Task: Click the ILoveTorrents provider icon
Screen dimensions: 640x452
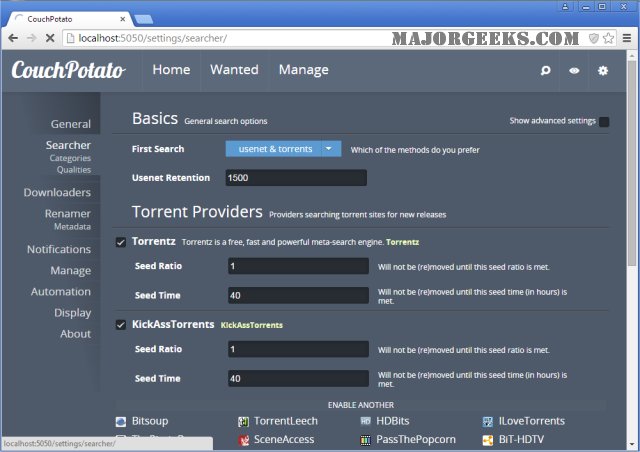Action: click(488, 421)
